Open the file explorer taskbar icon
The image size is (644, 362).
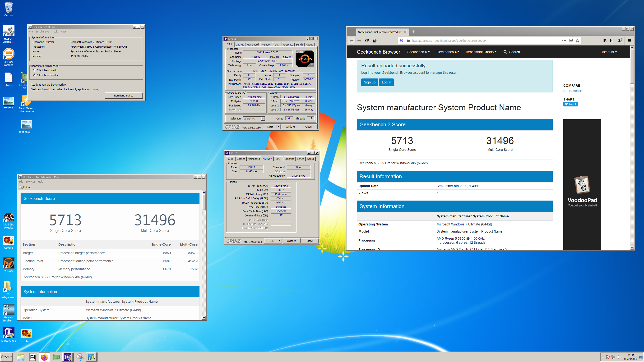[20, 357]
